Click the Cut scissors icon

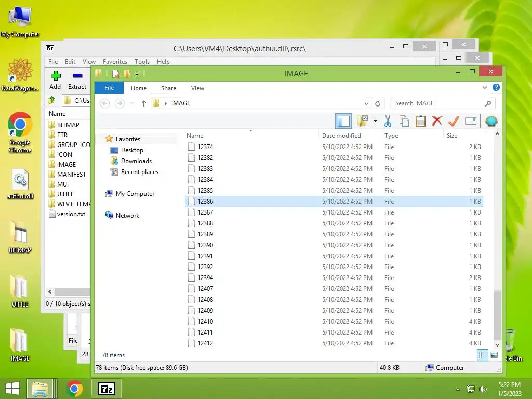click(388, 121)
